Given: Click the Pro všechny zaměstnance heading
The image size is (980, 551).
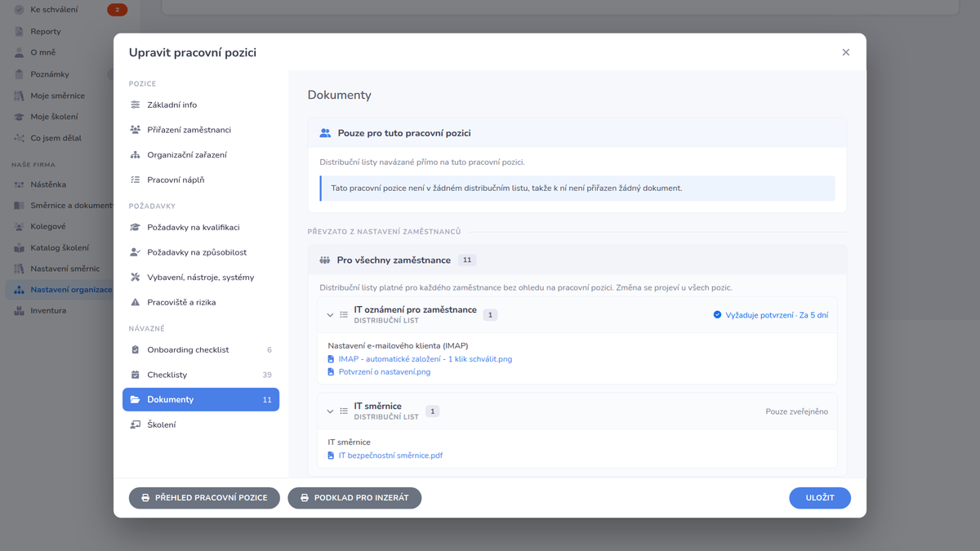Looking at the screenshot, I should pyautogui.click(x=394, y=260).
